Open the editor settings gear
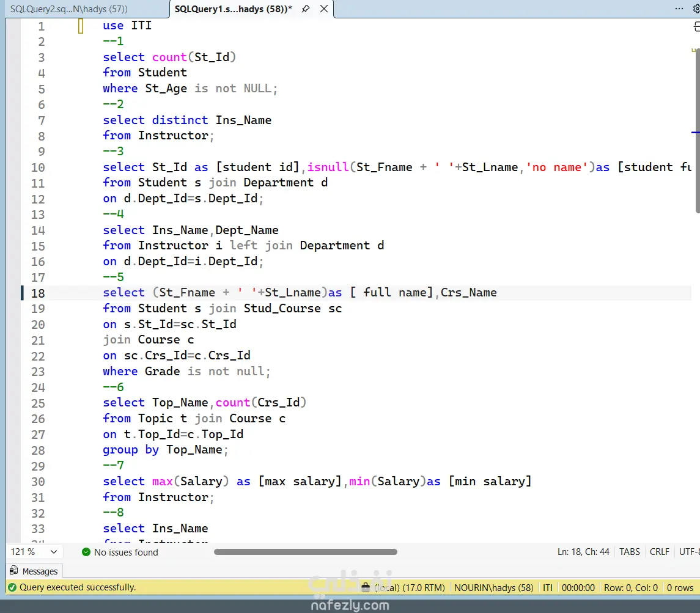 696,9
